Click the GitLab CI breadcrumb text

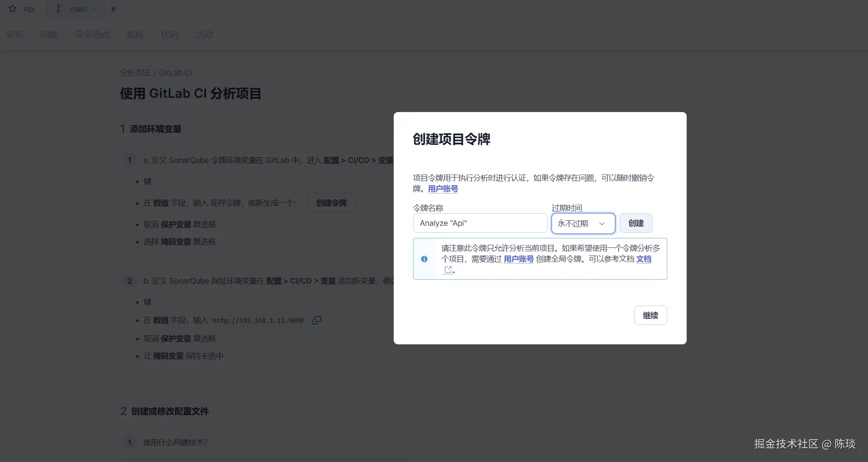point(175,72)
